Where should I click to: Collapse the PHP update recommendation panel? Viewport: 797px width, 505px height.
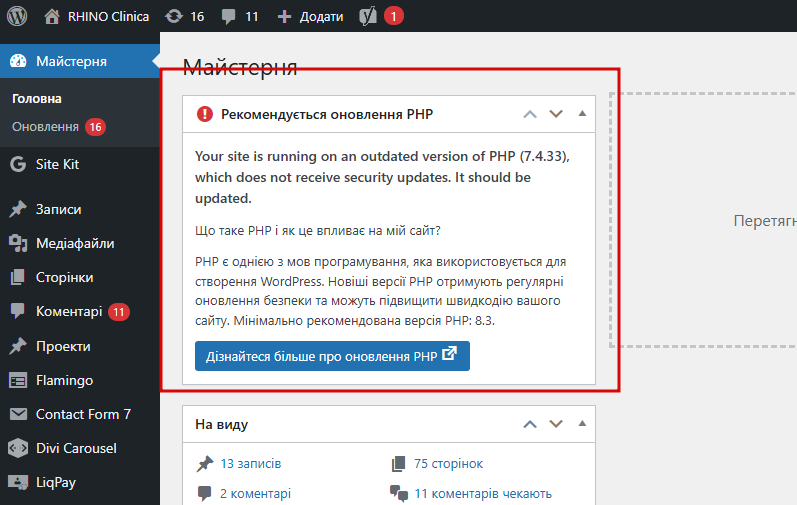click(x=582, y=114)
